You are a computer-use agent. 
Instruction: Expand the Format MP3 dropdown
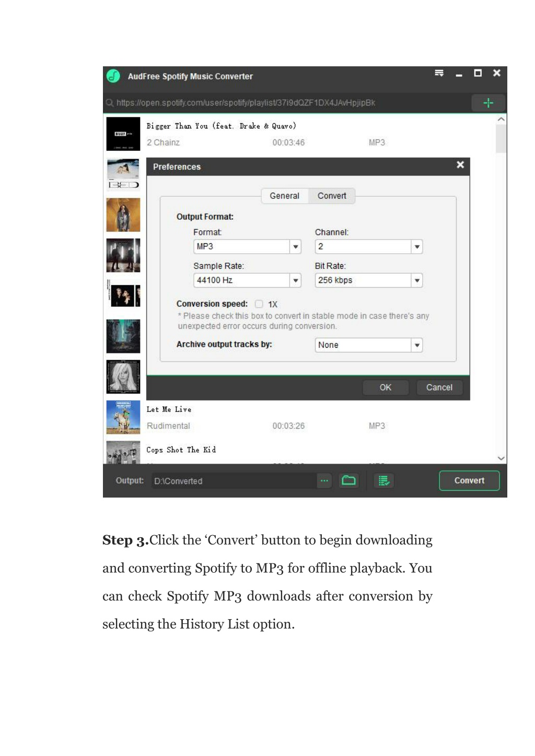296,246
